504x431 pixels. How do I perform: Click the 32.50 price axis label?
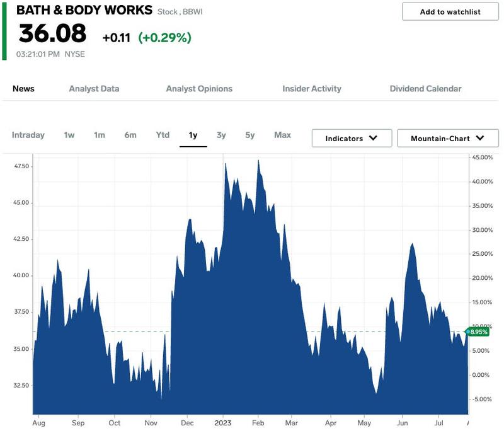pyautogui.click(x=21, y=385)
